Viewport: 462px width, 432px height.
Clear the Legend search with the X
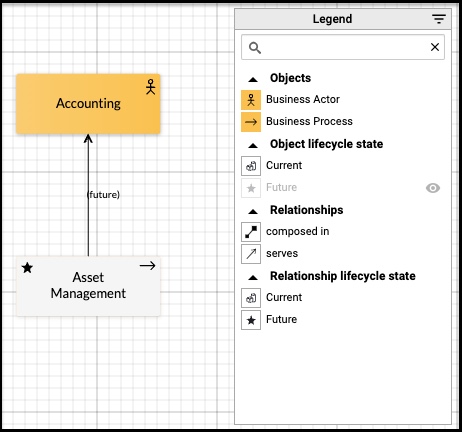(x=435, y=47)
